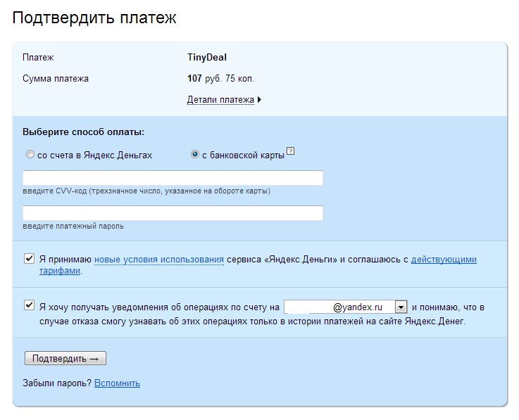Viewport: 519px width, 420px height.
Task: Click the Подтвердить платеж page heading
Action: 94,18
